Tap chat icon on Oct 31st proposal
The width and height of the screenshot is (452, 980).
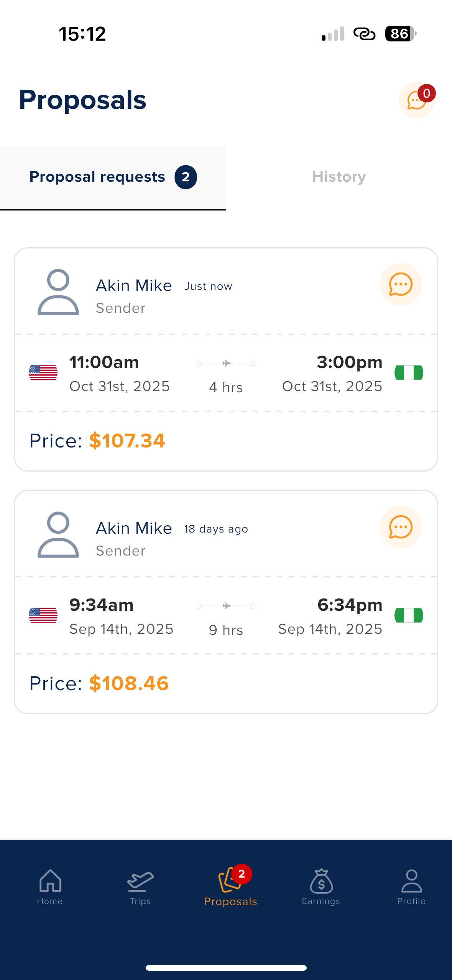[401, 284]
